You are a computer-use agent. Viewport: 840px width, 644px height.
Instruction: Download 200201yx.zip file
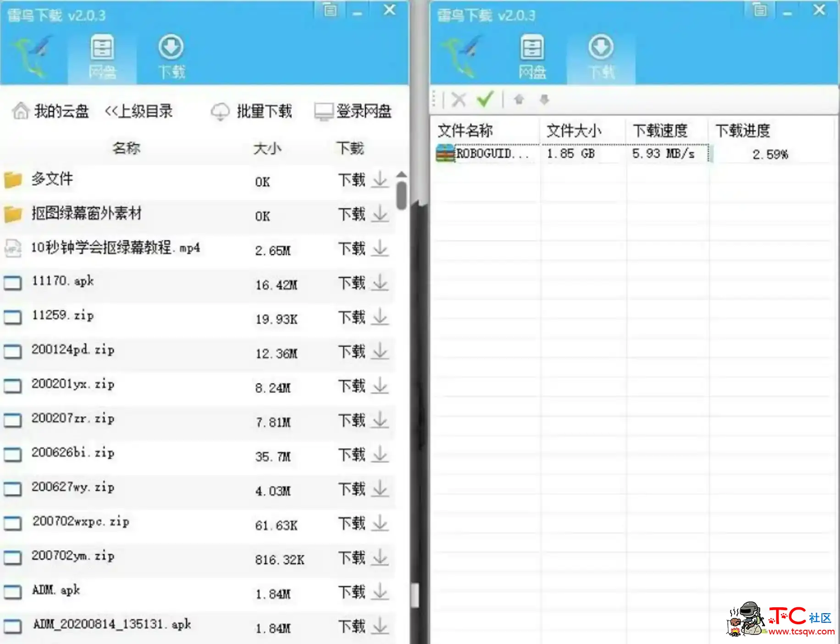[x=363, y=386]
